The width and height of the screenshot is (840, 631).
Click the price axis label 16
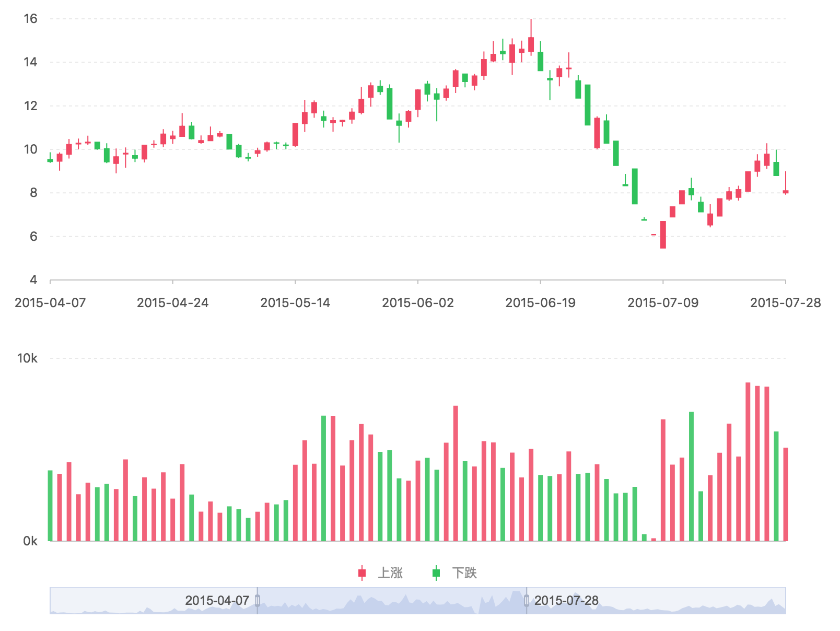coord(31,19)
